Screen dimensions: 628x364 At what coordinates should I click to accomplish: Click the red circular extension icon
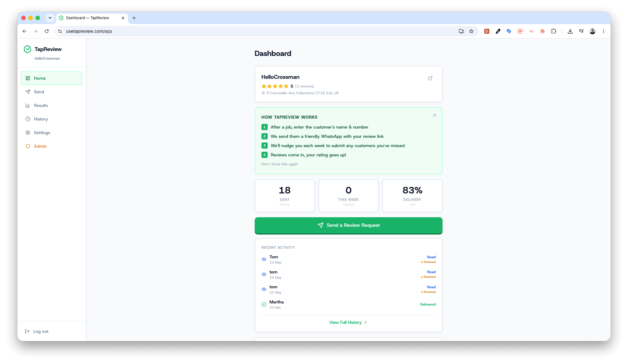pos(520,31)
